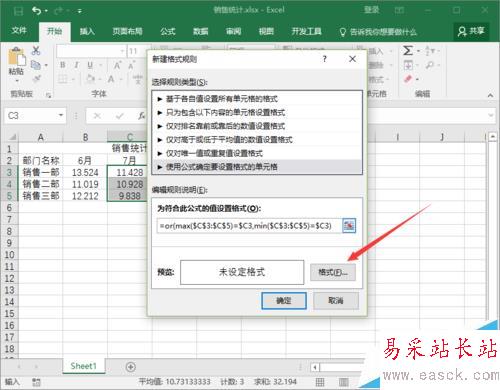Select rule type 仅对高于或低于平均值的数值设置格式
This screenshot has width=500, height=390.
click(x=257, y=140)
